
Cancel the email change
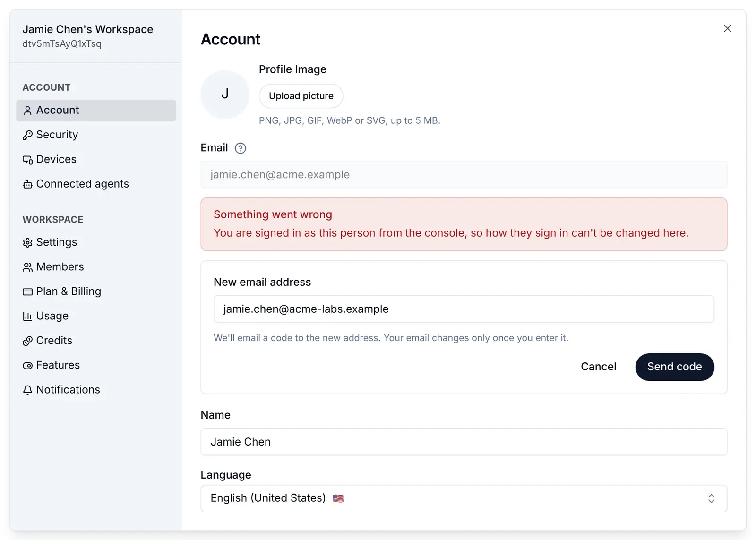pos(598,367)
